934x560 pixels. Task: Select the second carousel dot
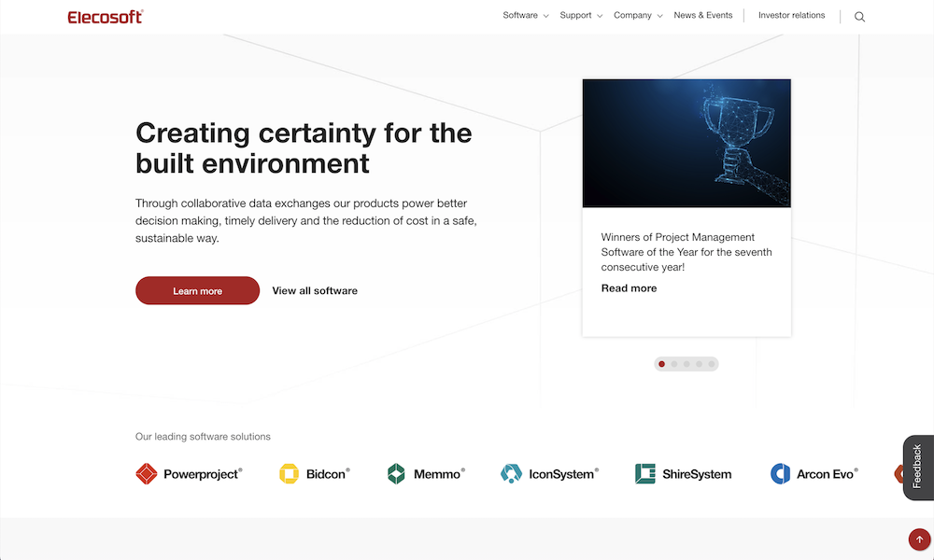674,364
